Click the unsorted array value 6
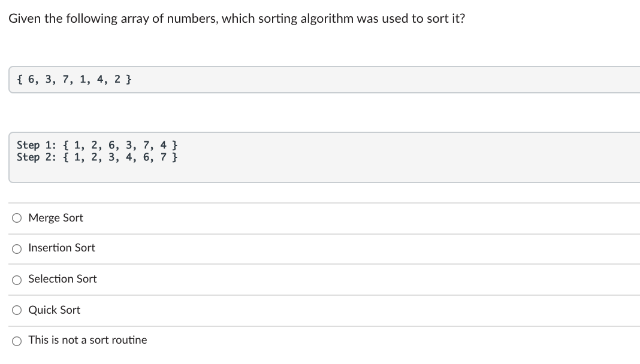This screenshot has height=364, width=640. click(31, 80)
